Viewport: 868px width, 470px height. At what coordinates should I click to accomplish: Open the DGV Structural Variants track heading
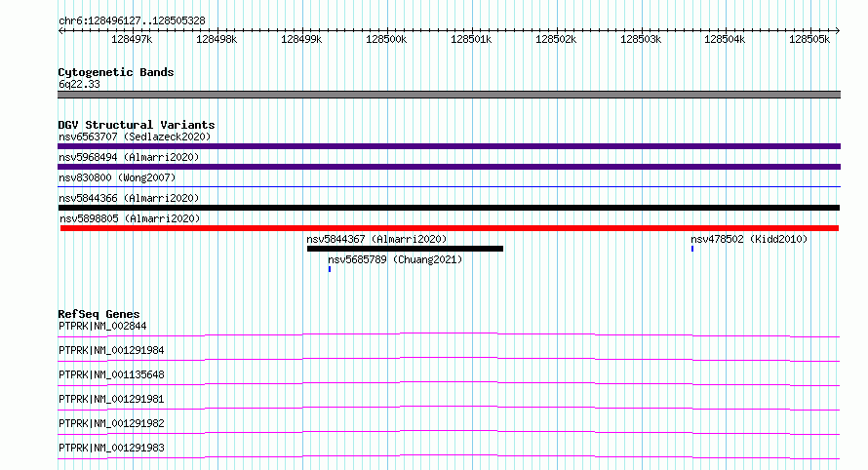137,125
